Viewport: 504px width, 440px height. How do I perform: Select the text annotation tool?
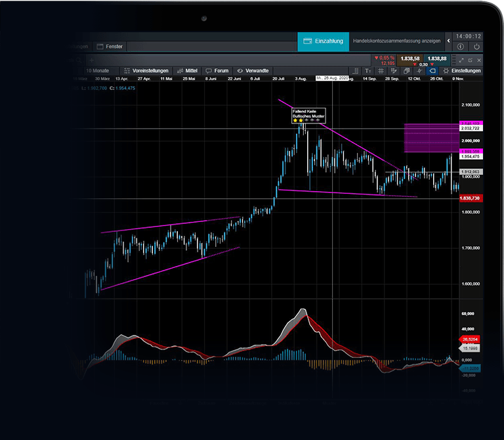(368, 71)
